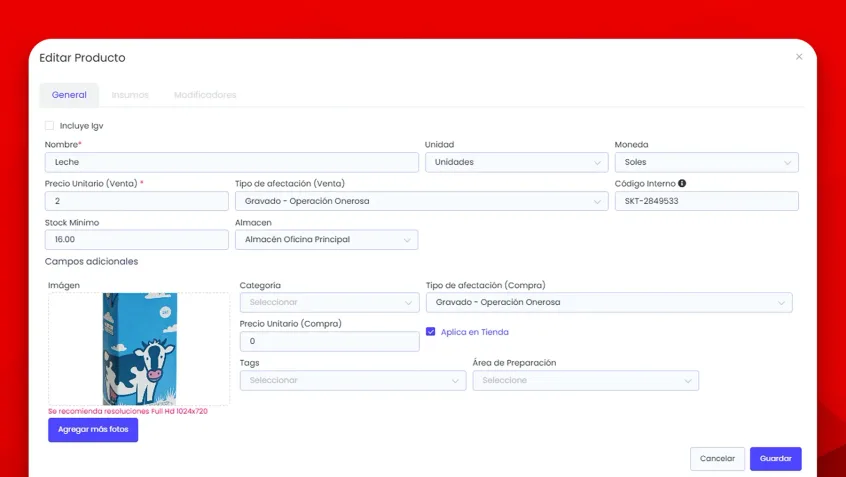Click the milk carton product image
The image size is (846, 477).
[140, 349]
